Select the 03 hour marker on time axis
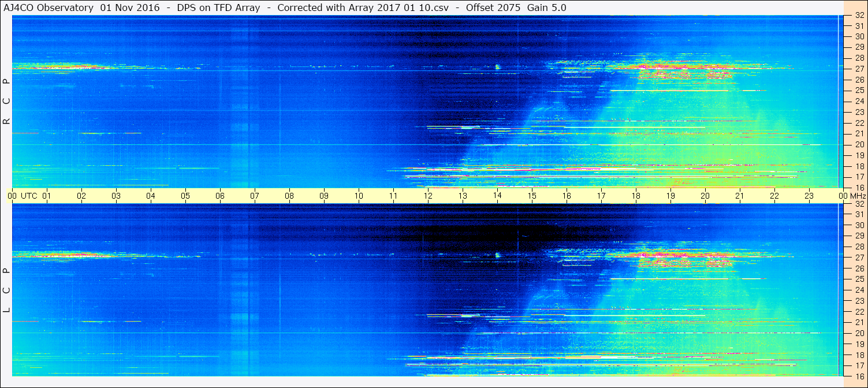This screenshot has width=868, height=388. (116, 196)
